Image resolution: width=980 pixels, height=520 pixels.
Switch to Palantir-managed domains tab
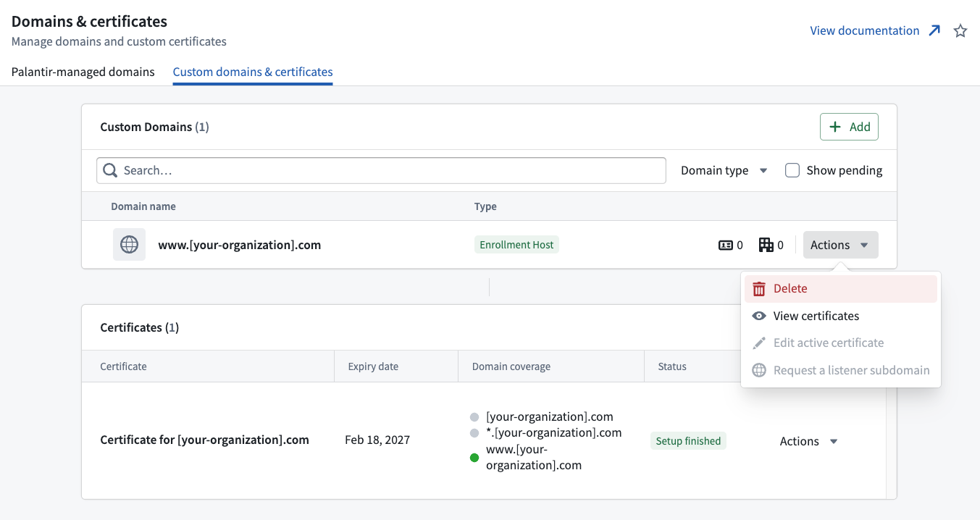click(x=83, y=72)
